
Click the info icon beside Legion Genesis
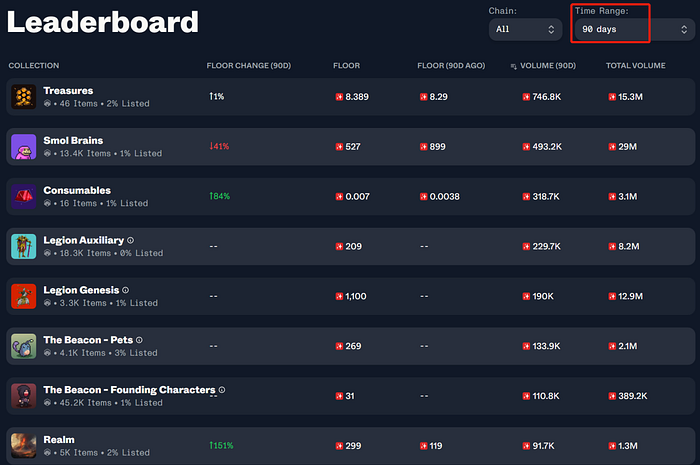point(125,291)
